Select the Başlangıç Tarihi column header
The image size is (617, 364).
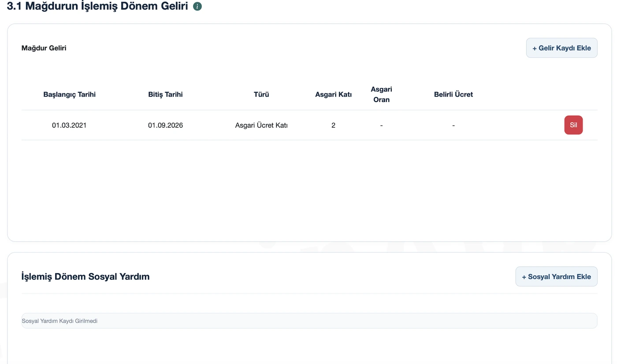(x=69, y=94)
